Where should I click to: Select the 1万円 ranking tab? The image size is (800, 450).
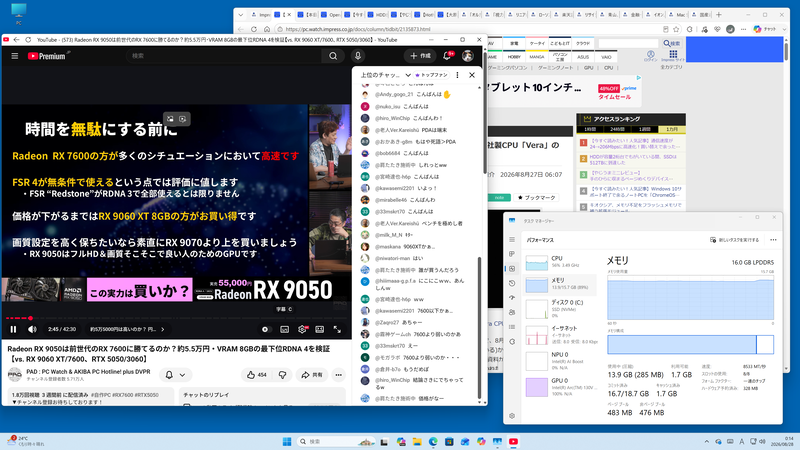click(671, 130)
